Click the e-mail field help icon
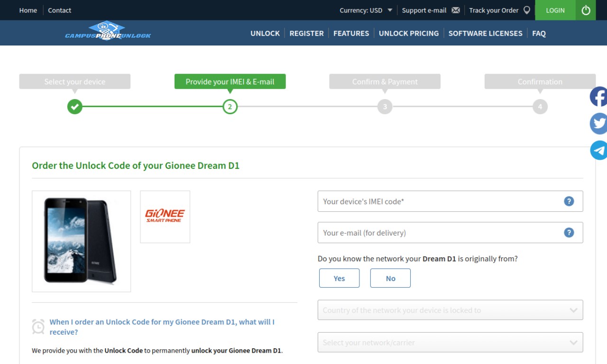This screenshot has height=364, width=607. coord(569,233)
